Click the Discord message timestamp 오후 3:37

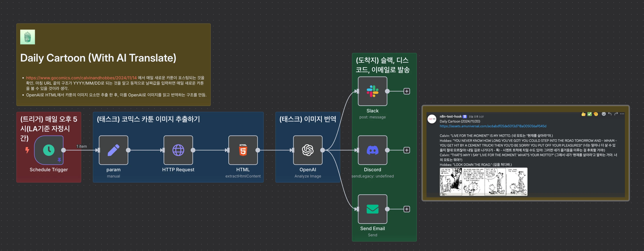tap(476, 117)
